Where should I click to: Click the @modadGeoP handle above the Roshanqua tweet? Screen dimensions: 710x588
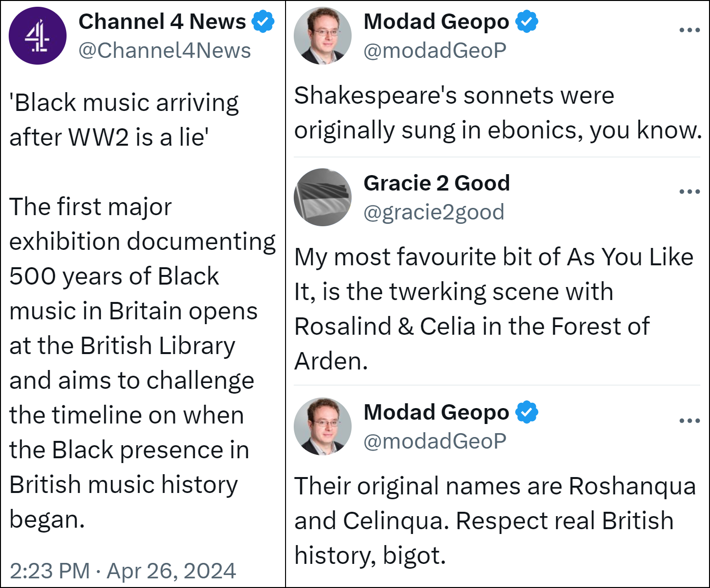(435, 441)
